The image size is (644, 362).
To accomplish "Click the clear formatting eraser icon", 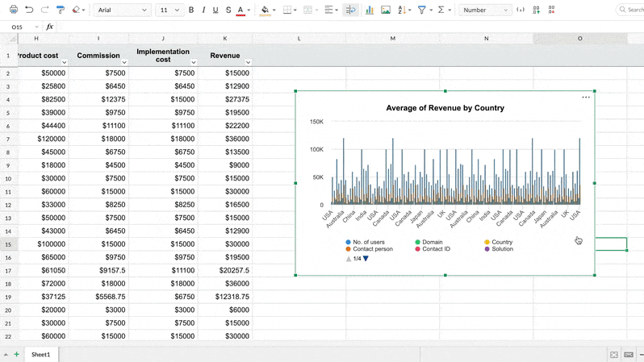I will click(76, 10).
